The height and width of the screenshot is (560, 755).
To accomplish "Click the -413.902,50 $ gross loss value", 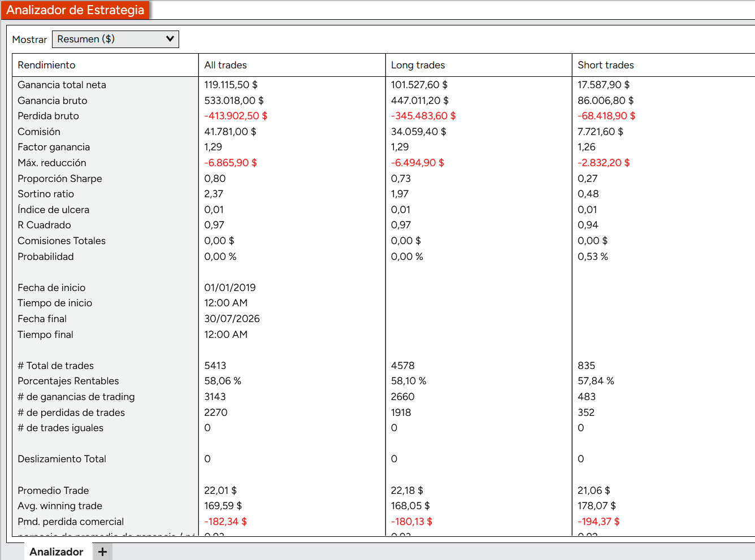I will [236, 116].
